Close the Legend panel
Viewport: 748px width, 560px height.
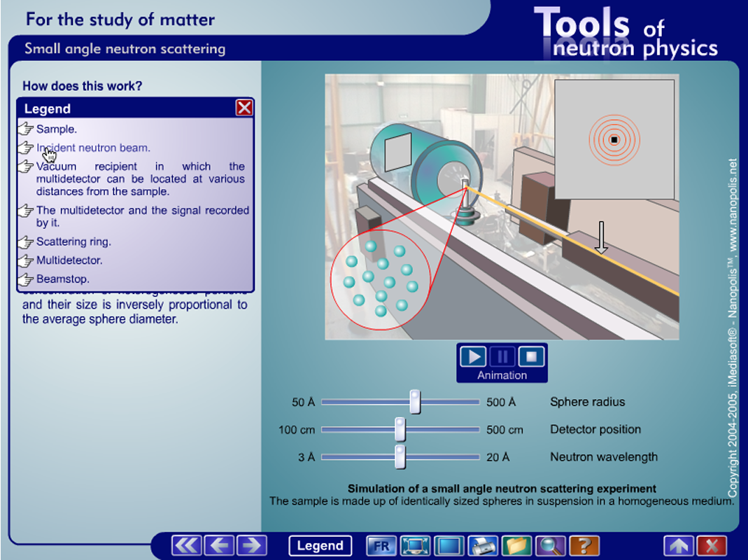pyautogui.click(x=244, y=108)
